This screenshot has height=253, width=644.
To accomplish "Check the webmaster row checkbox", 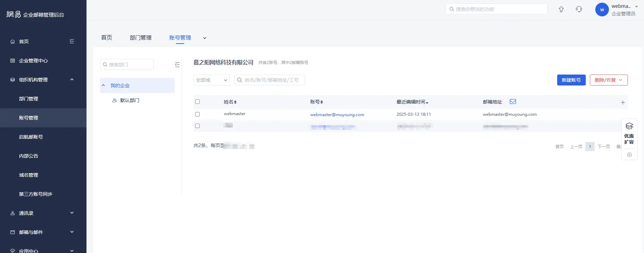I will tap(197, 114).
